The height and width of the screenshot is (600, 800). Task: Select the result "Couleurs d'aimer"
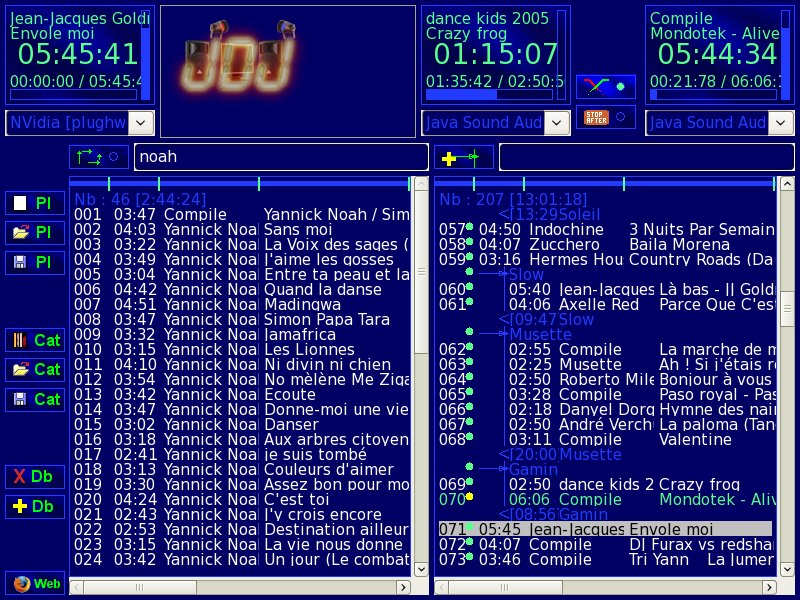tap(242, 469)
